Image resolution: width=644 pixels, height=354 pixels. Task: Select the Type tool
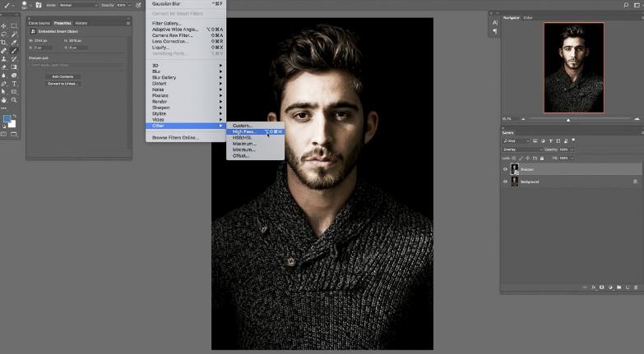pos(14,84)
